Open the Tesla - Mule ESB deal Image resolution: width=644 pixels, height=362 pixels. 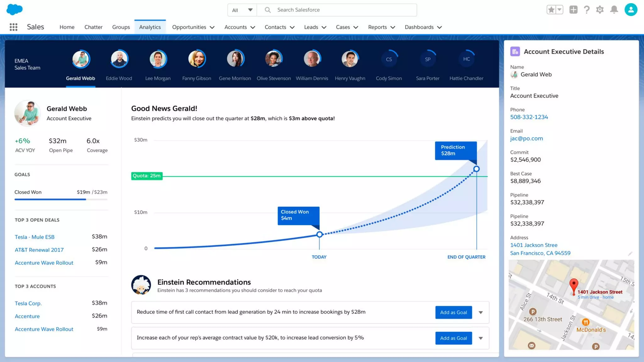click(x=35, y=237)
